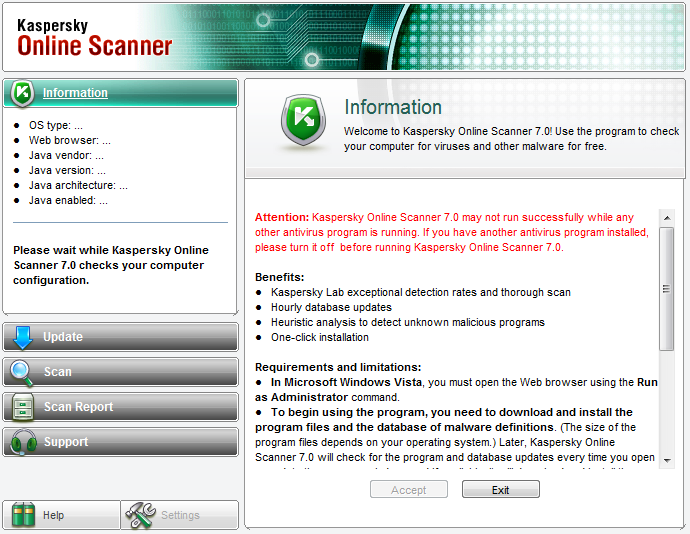Click the "Benefits:" heading

[279, 277]
